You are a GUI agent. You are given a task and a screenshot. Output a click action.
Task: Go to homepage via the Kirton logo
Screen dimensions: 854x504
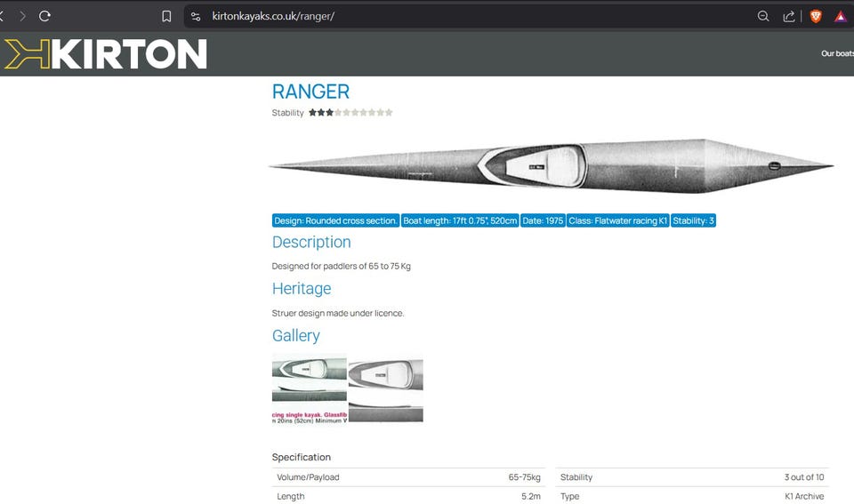pos(106,54)
